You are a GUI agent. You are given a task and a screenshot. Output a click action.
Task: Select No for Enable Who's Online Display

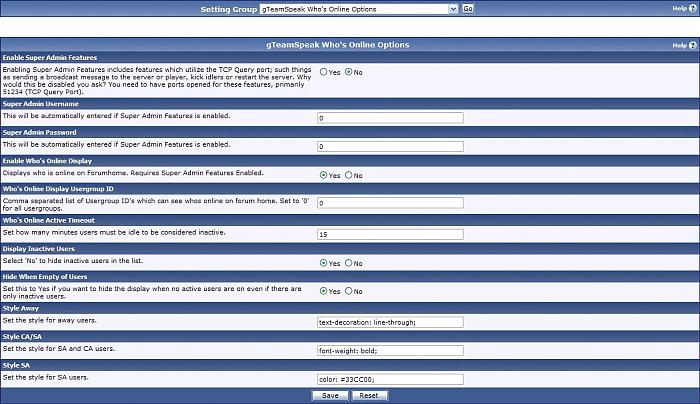[349, 175]
